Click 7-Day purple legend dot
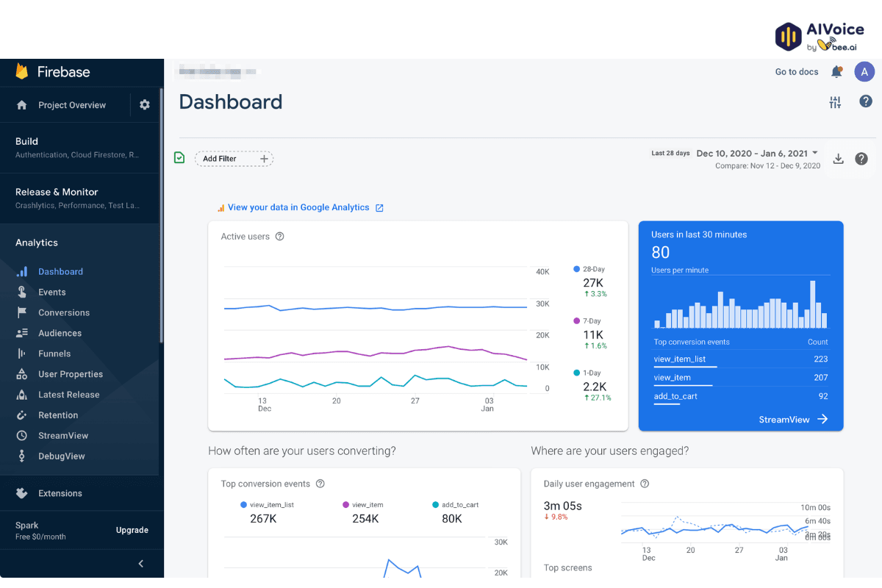 pyautogui.click(x=577, y=320)
